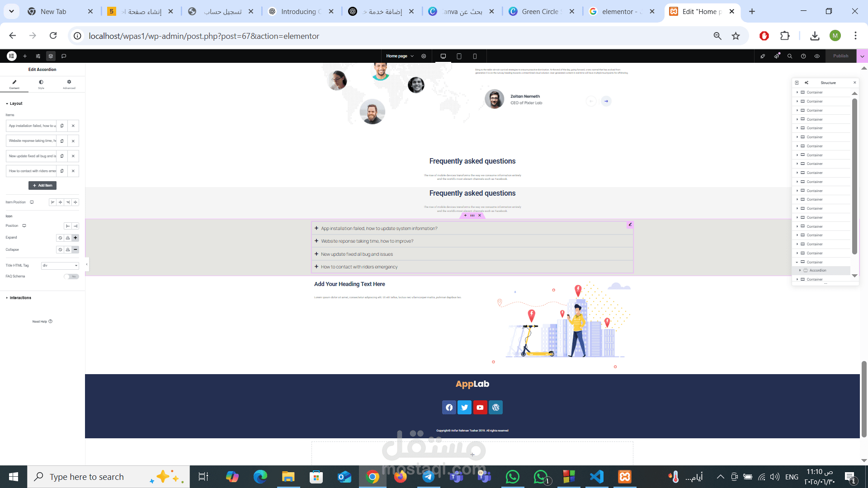Set Item Position to stretch
This screenshot has height=488, width=868.
pos(75,202)
